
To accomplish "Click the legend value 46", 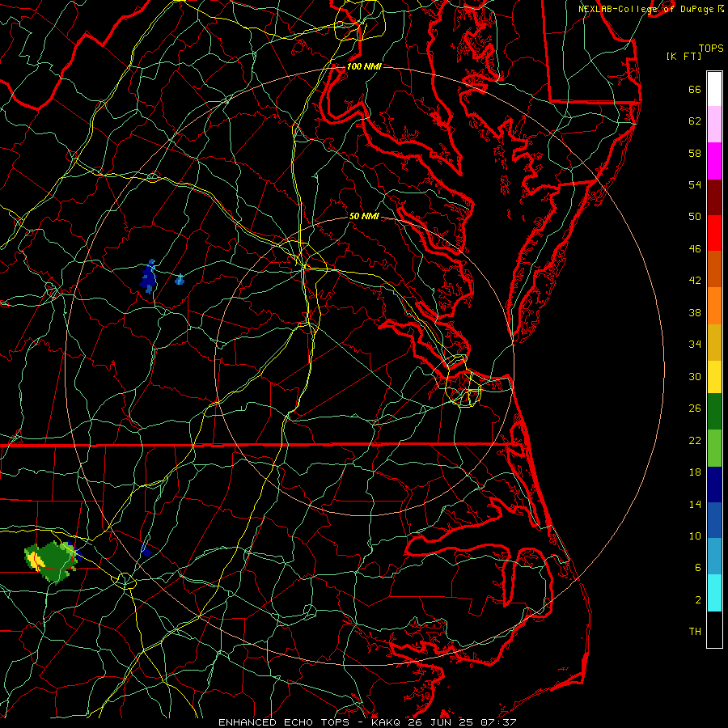I will [x=695, y=249].
